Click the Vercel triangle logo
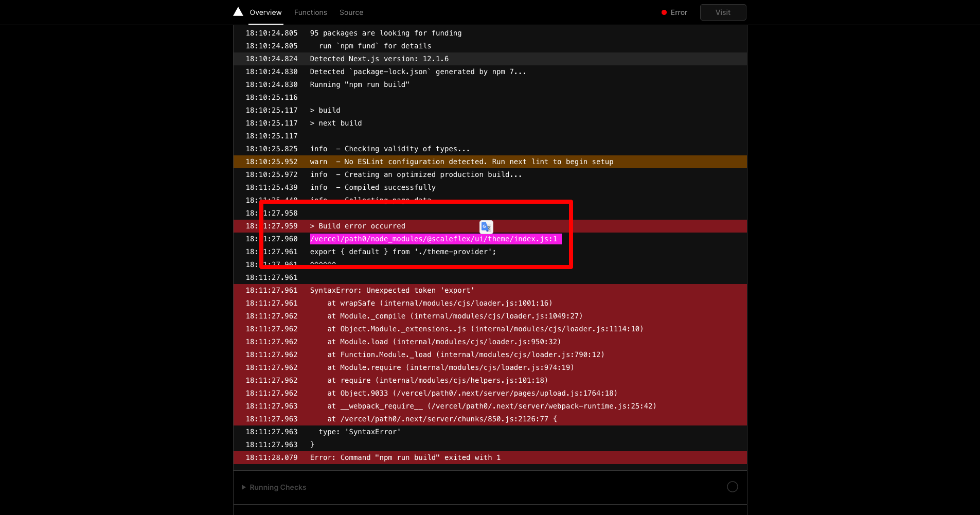 (238, 11)
